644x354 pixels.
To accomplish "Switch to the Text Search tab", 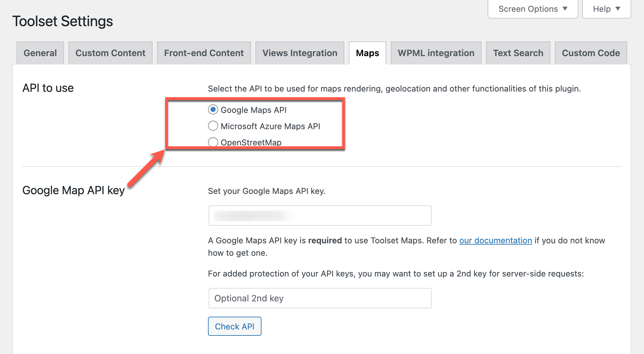I will [518, 53].
